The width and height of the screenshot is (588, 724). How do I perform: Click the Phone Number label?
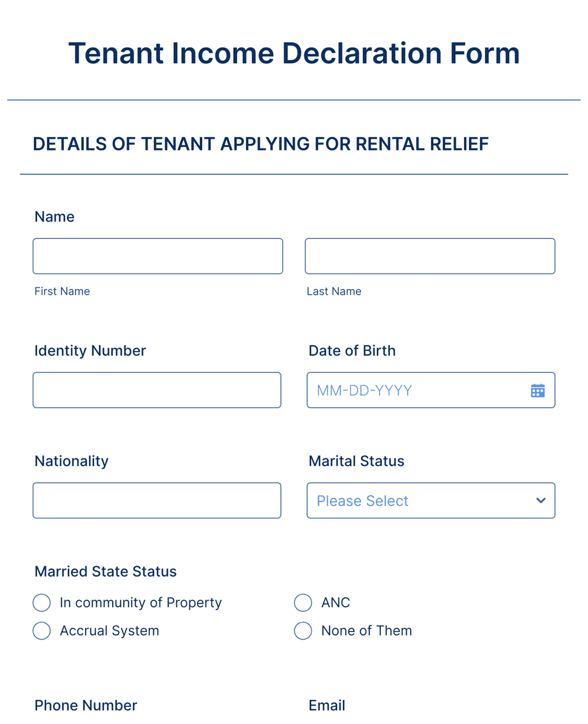(85, 705)
